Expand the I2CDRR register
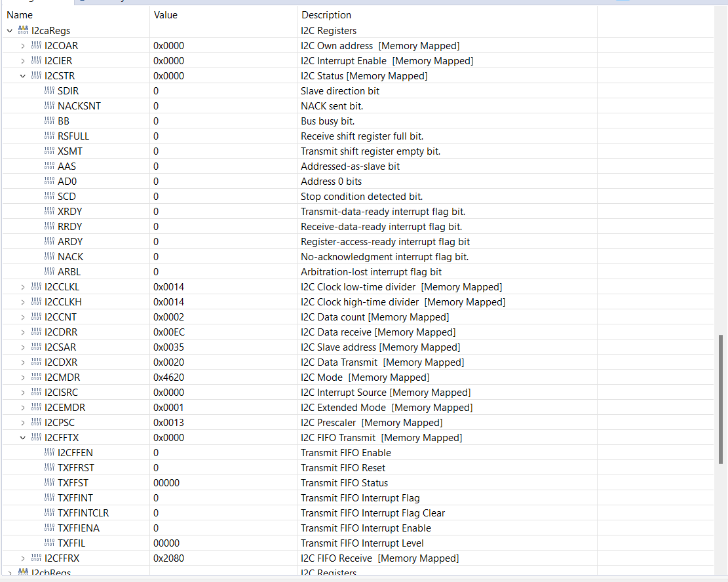 [x=23, y=332]
